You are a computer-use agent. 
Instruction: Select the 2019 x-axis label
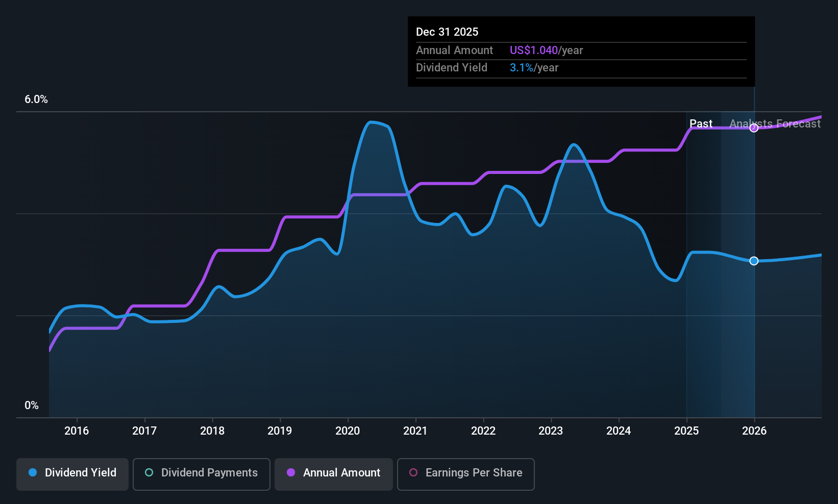click(280, 431)
